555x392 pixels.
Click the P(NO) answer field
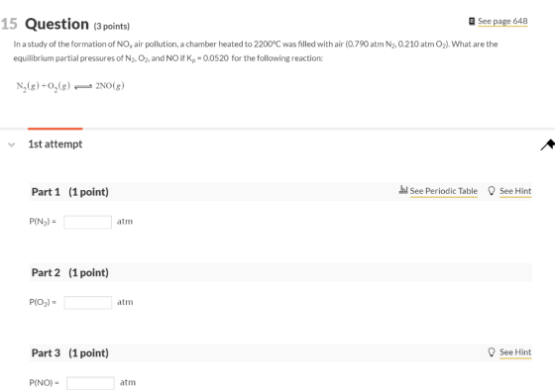click(x=90, y=383)
